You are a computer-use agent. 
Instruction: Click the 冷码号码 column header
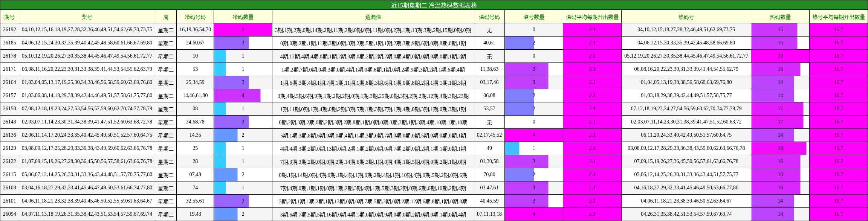click(x=195, y=17)
